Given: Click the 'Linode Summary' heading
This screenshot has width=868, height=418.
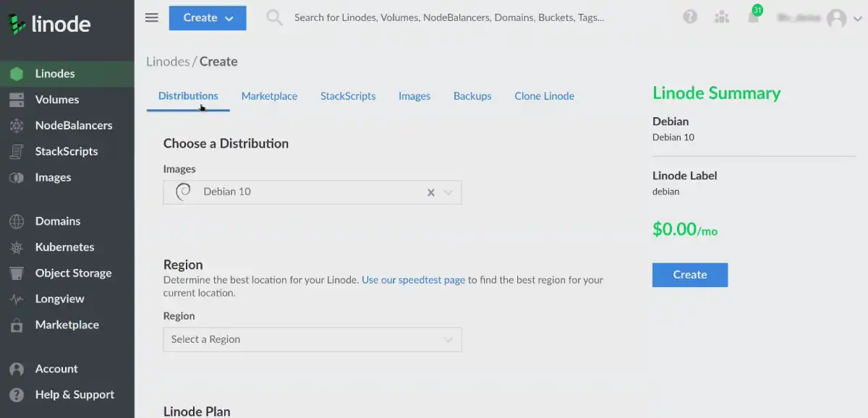Looking at the screenshot, I should [x=717, y=93].
